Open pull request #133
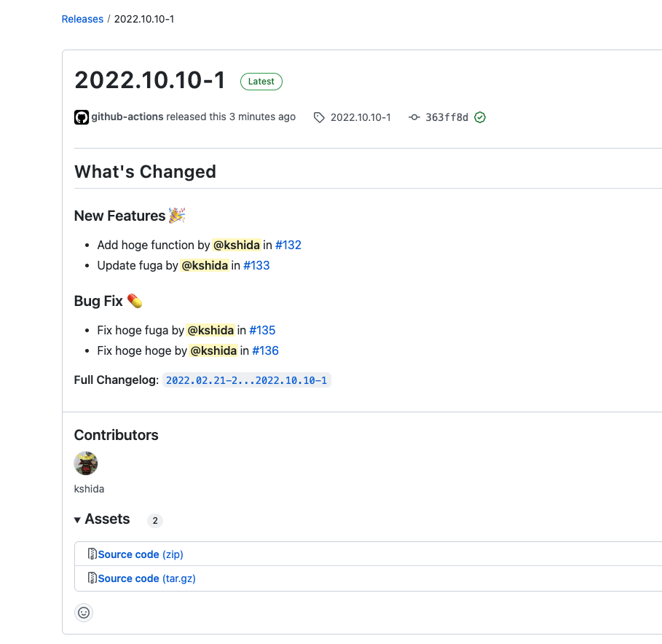This screenshot has width=662, height=644. tap(256, 265)
